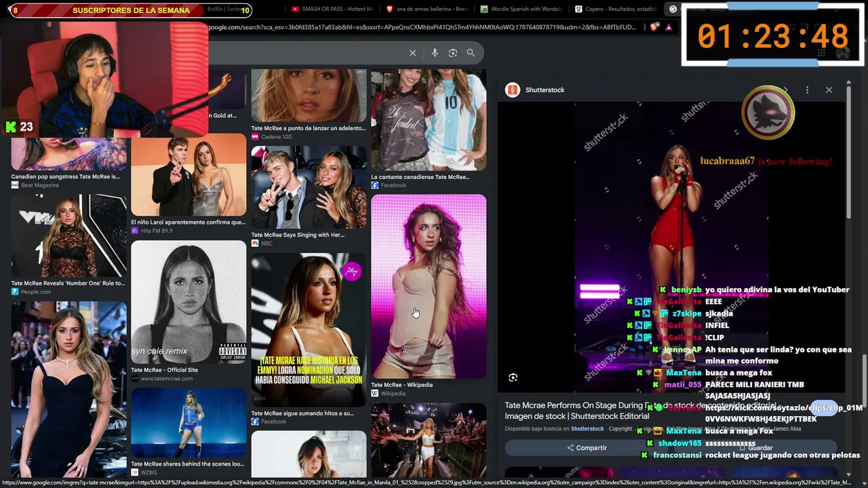Open 'Tate McRae a punto de lanzar un adelanto' result
This screenshot has height=488, width=868.
(x=309, y=128)
